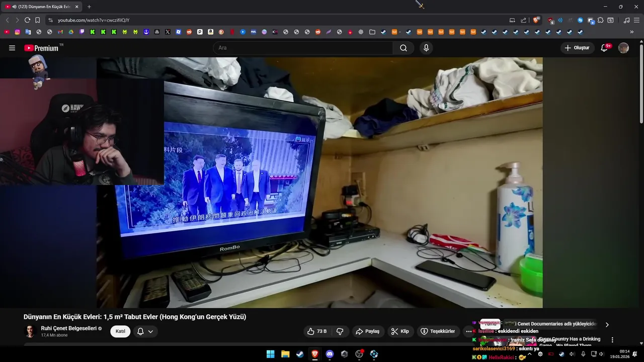Open the Oluştur create menu
644x362 pixels.
[577, 48]
